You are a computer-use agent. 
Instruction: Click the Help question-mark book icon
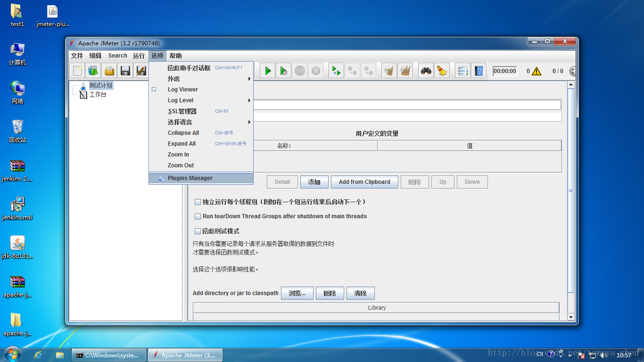tap(479, 71)
